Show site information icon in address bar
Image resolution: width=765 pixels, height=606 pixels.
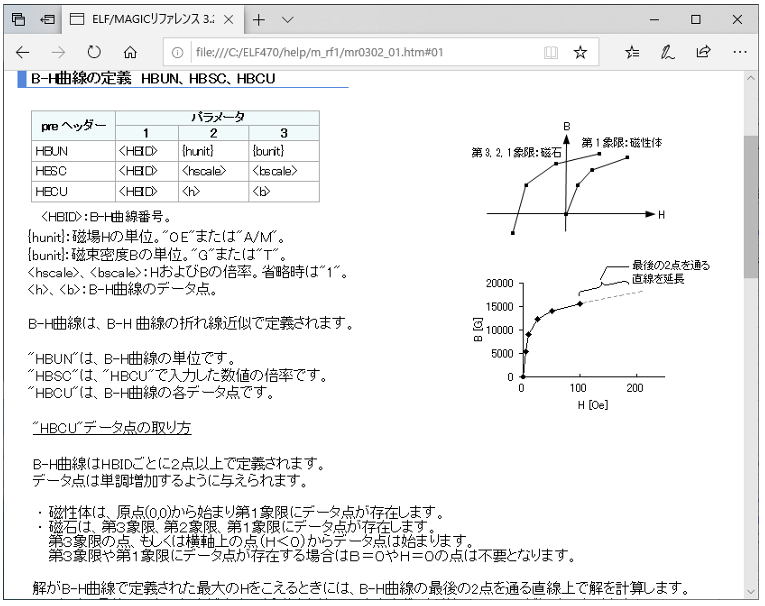coord(176,52)
